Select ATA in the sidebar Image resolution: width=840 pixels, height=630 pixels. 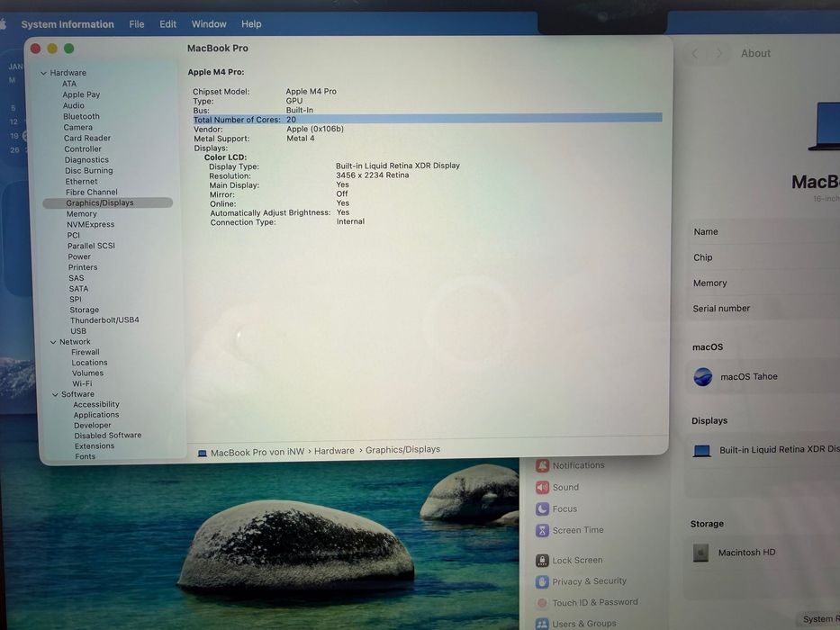pyautogui.click(x=69, y=84)
